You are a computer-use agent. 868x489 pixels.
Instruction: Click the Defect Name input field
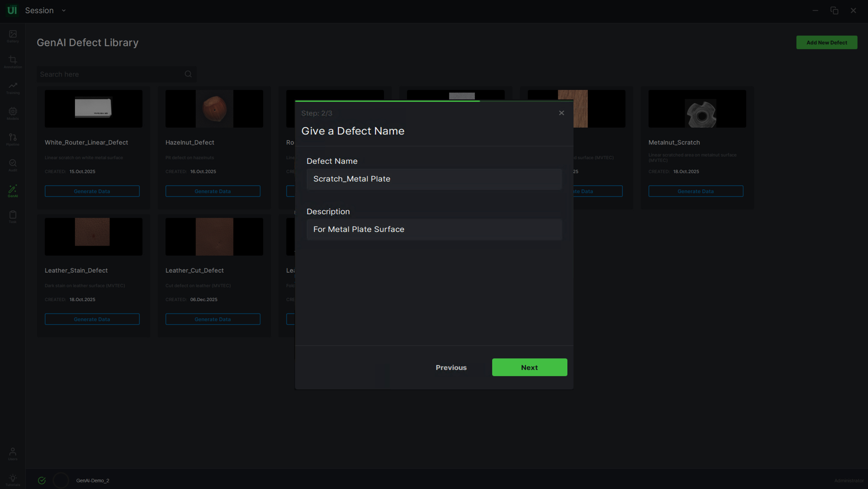[x=434, y=179]
